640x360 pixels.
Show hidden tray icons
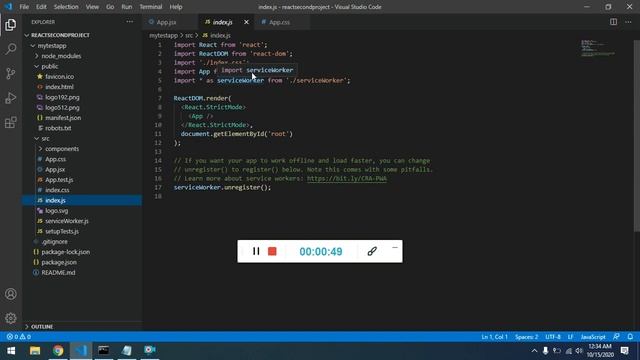pos(534,351)
